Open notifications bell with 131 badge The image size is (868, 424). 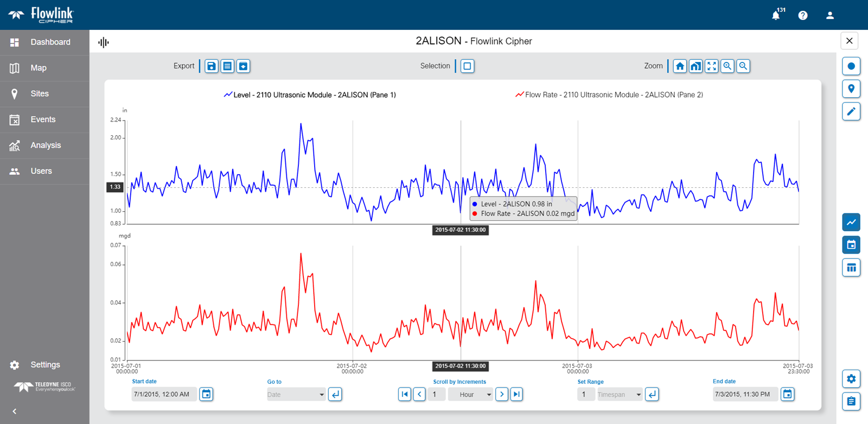pyautogui.click(x=776, y=15)
